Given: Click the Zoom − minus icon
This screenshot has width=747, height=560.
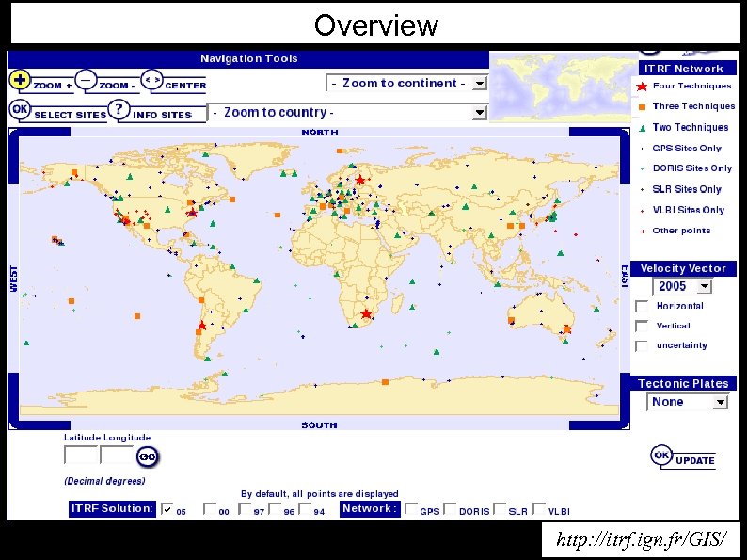Looking at the screenshot, I should point(86,80).
